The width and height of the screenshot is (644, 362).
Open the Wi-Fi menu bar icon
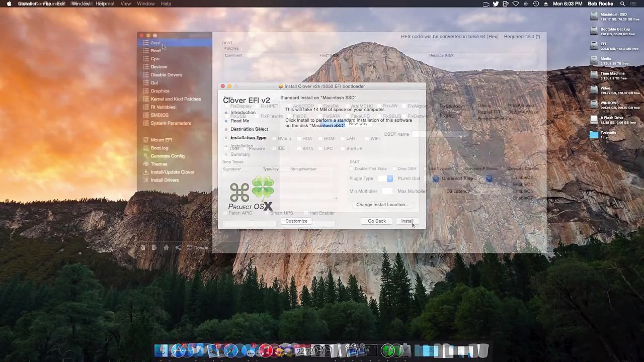coord(516,4)
